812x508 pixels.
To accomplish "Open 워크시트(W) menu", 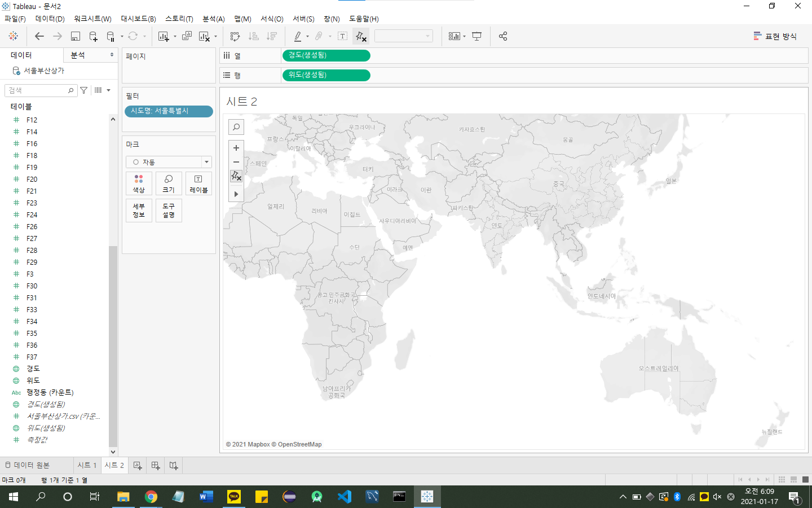I will point(92,19).
